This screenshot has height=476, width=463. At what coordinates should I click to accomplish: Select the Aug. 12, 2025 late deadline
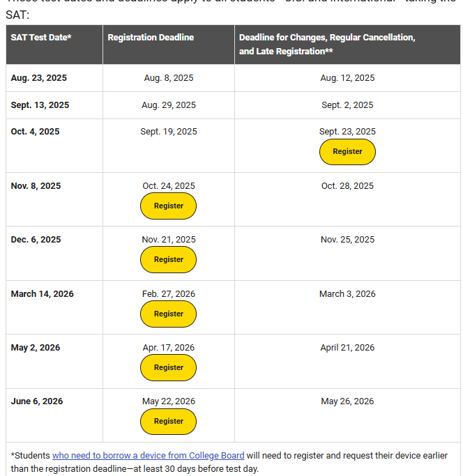point(347,78)
